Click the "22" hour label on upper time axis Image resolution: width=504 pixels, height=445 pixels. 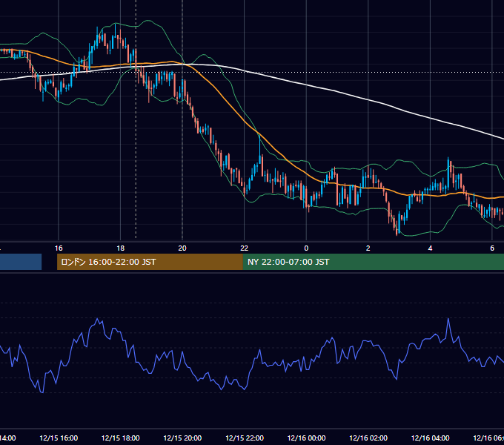pyautogui.click(x=245, y=248)
